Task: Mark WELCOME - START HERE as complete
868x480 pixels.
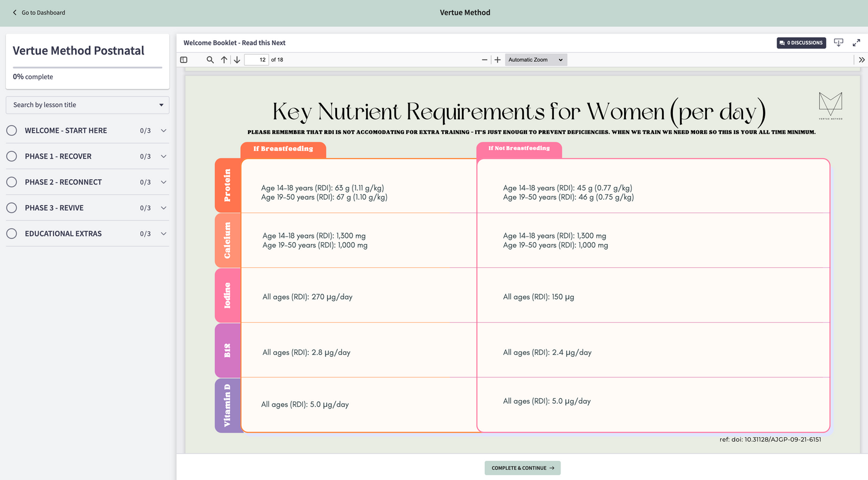Action: click(11, 130)
